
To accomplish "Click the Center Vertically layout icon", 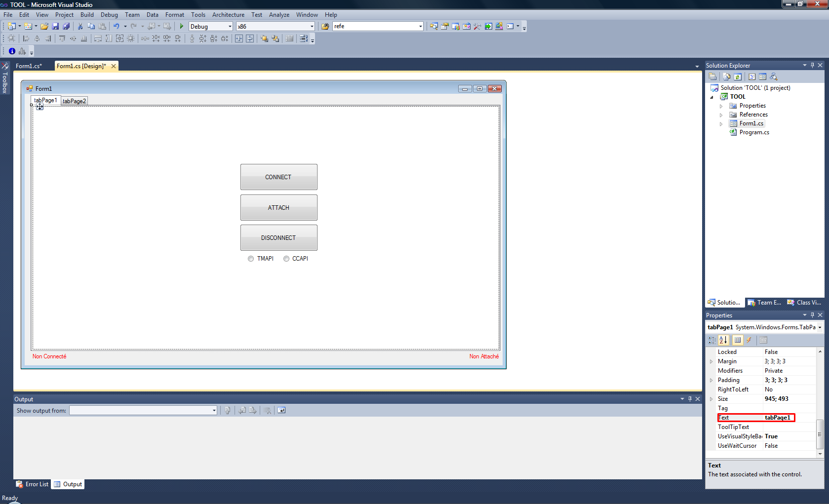I will coord(250,39).
